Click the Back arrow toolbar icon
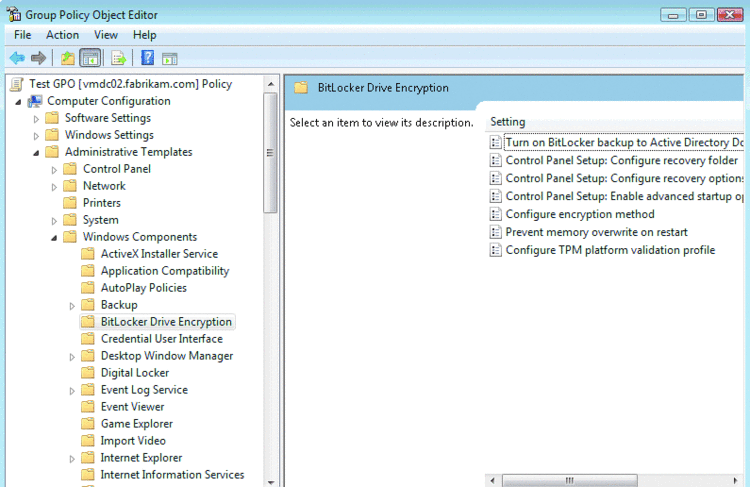The image size is (750, 487). (x=17, y=58)
